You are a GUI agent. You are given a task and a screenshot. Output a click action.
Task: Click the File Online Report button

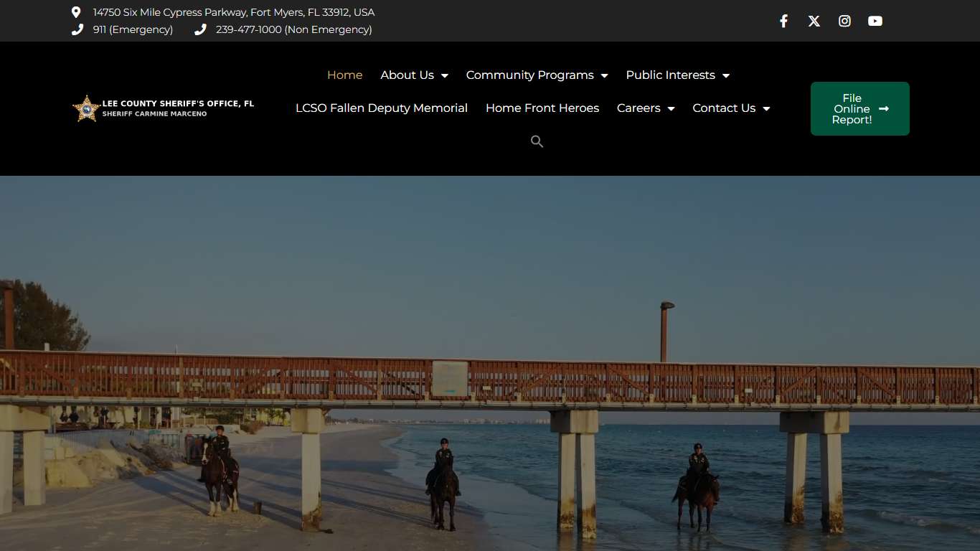pyautogui.click(x=859, y=108)
